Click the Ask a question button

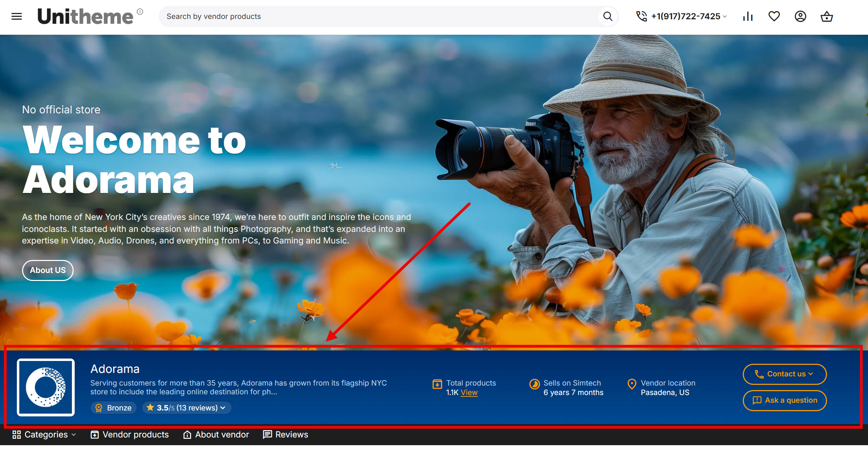coord(785,400)
